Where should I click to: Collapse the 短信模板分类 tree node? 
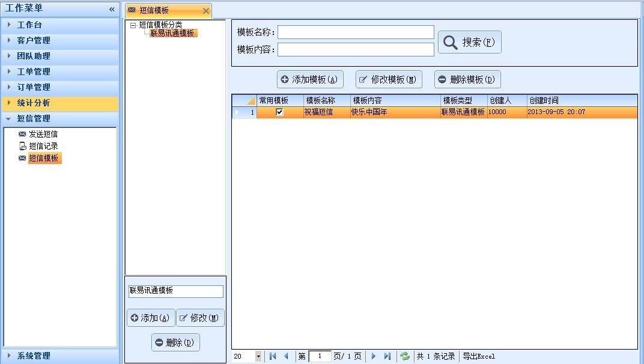point(133,25)
